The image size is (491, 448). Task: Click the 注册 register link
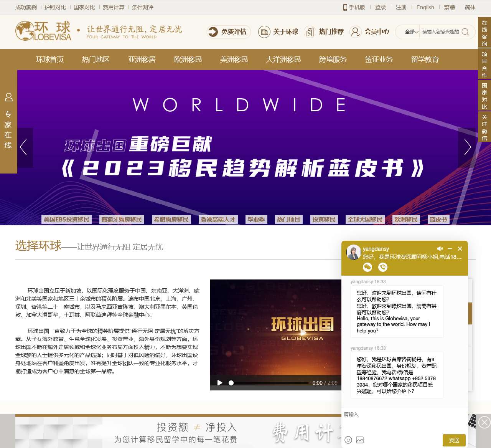(401, 7)
